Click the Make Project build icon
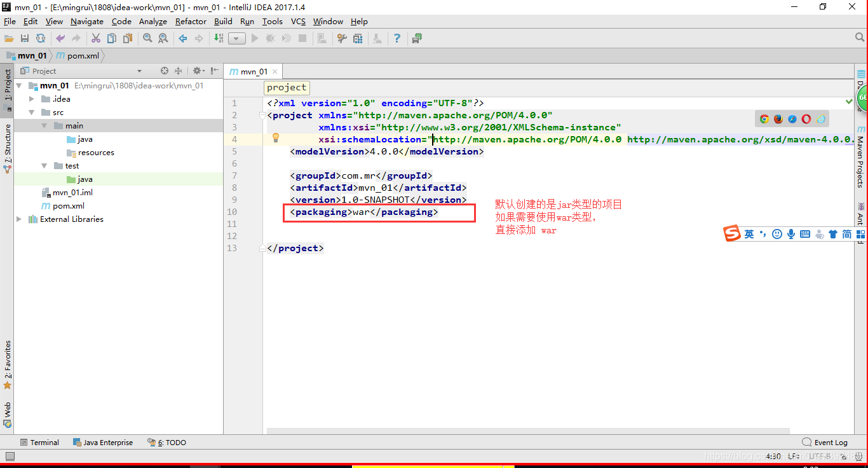Viewport: 868px width, 468px height. (219, 39)
